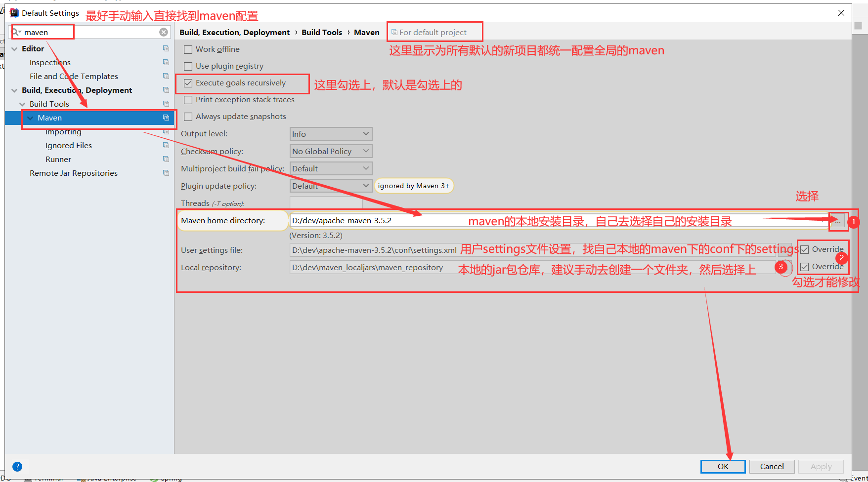Click project-level icon beside Editor

[166, 48]
